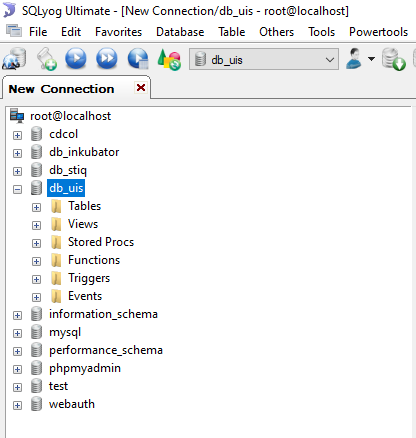
Task: Click the db_stiq database cylinder icon
Action: (36, 170)
